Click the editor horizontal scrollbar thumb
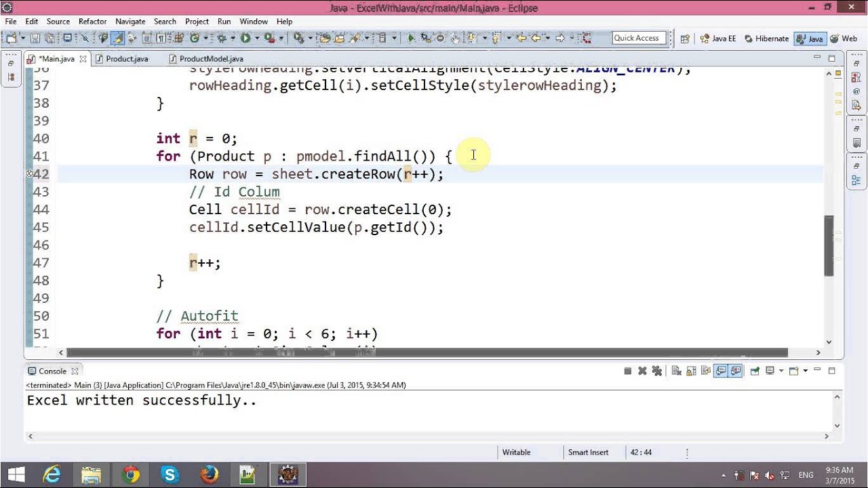Image resolution: width=868 pixels, height=488 pixels. pyautogui.click(x=427, y=352)
